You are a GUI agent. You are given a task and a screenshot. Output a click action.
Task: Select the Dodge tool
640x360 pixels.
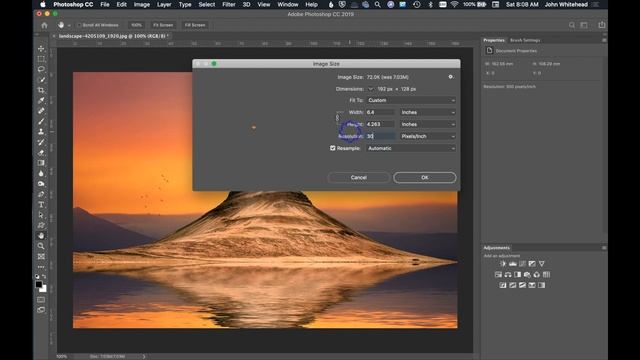pyautogui.click(x=41, y=184)
